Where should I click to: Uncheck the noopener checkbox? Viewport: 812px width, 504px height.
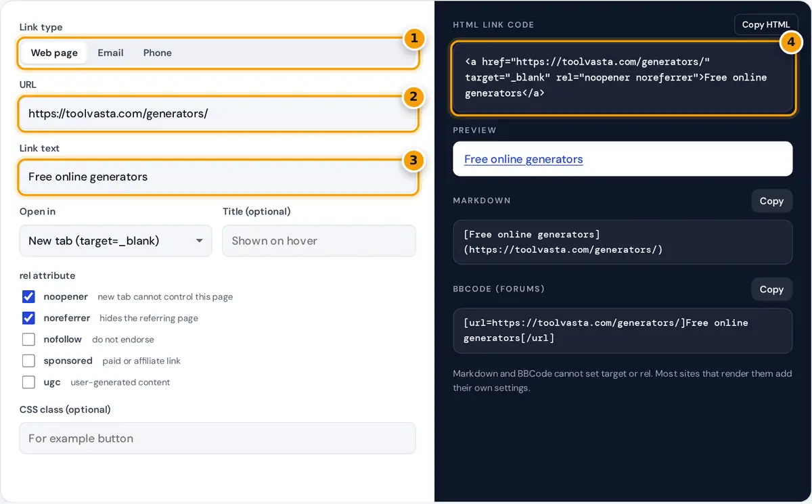coord(28,296)
